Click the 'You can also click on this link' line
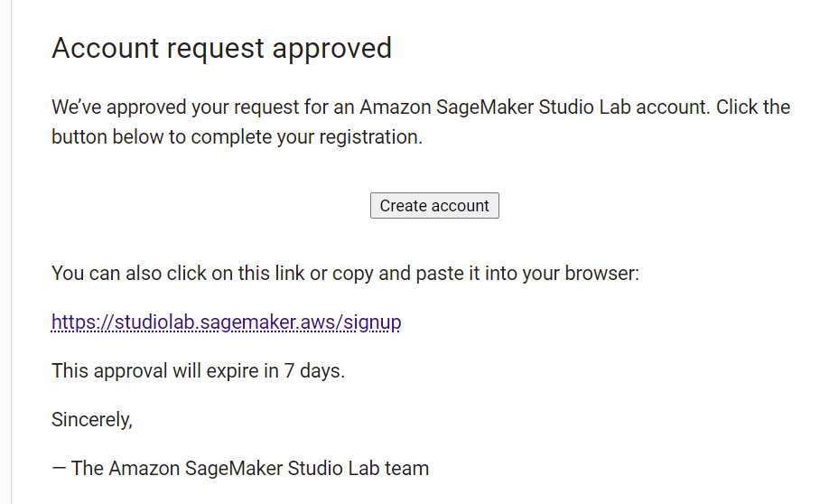 345,274
